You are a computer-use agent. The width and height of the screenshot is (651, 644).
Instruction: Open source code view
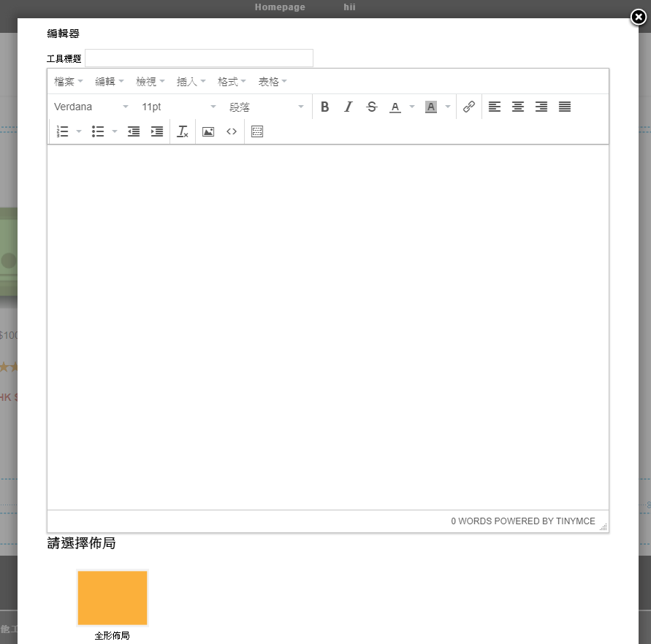232,132
